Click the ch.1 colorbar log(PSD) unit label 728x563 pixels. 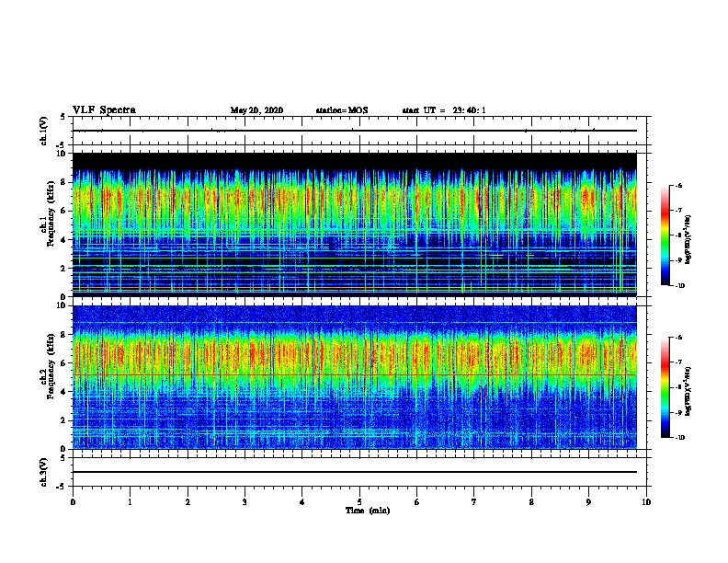688,239
